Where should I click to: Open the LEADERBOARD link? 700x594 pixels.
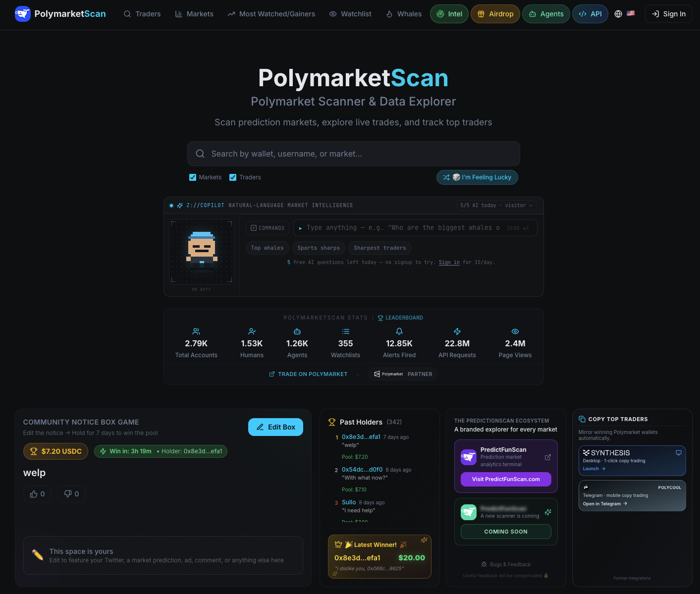click(400, 318)
